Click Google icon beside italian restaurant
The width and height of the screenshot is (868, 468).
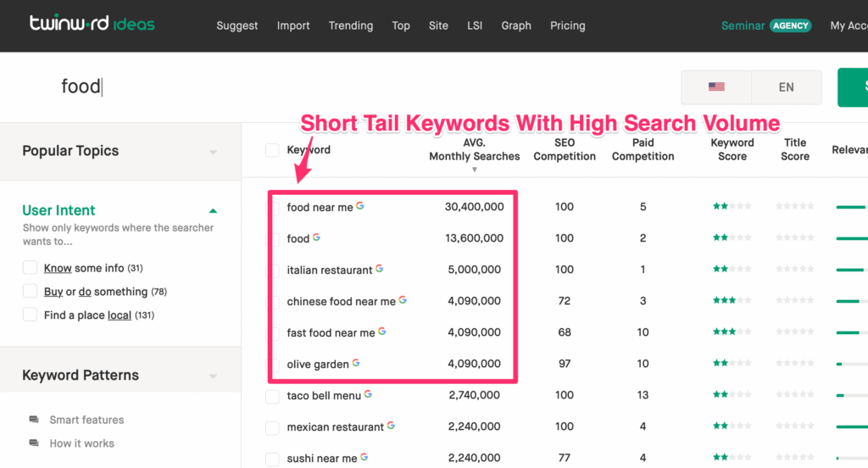pyautogui.click(x=379, y=269)
